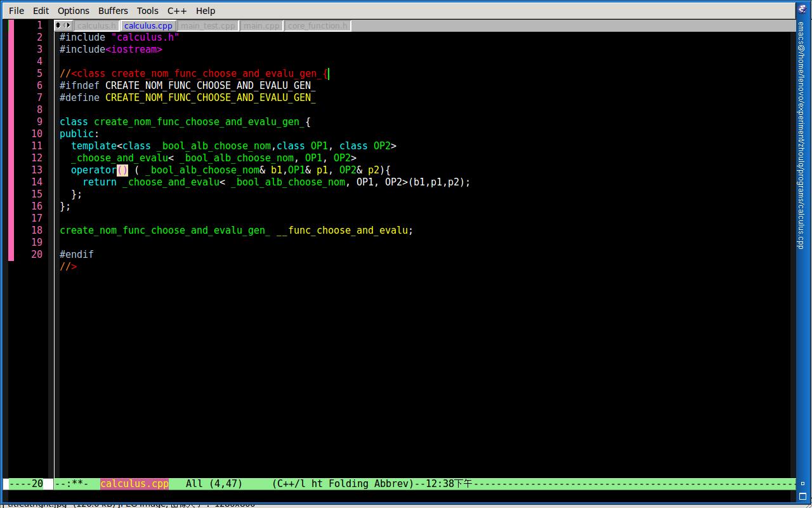This screenshot has height=508, width=812.
Task: Click line number 9 in the margin
Action: [39, 121]
